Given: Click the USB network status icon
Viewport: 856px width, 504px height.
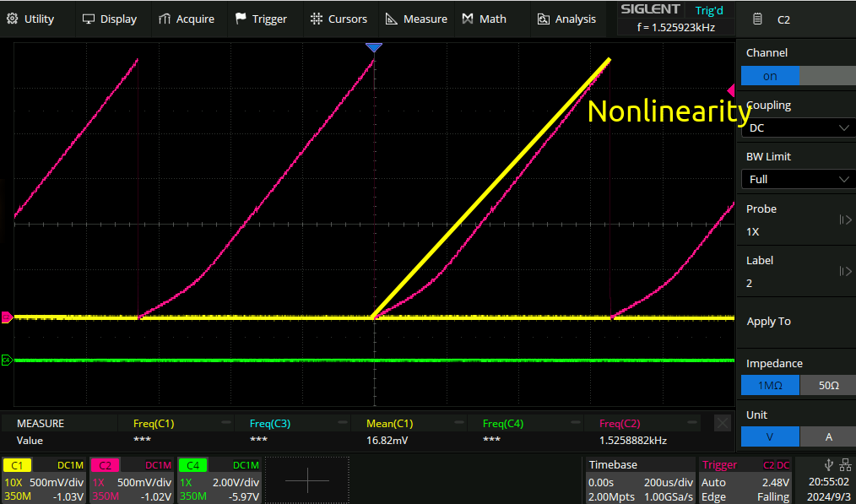Looking at the screenshot, I should [x=827, y=464].
